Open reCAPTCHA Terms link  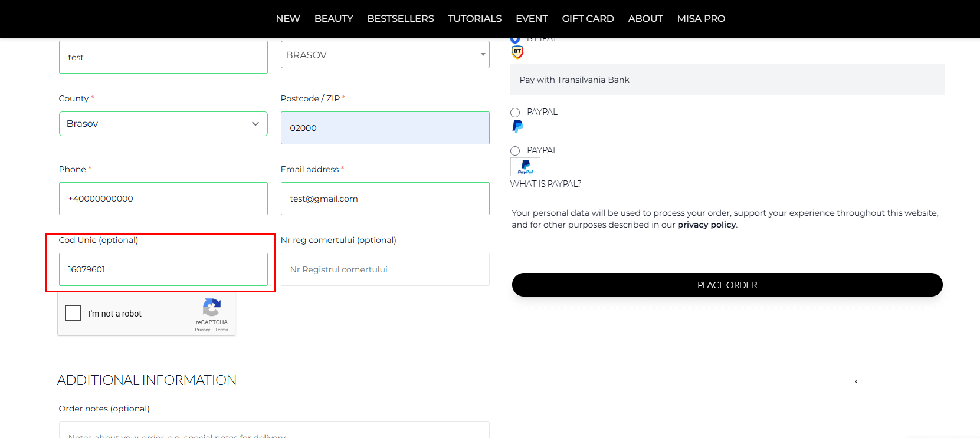222,330
